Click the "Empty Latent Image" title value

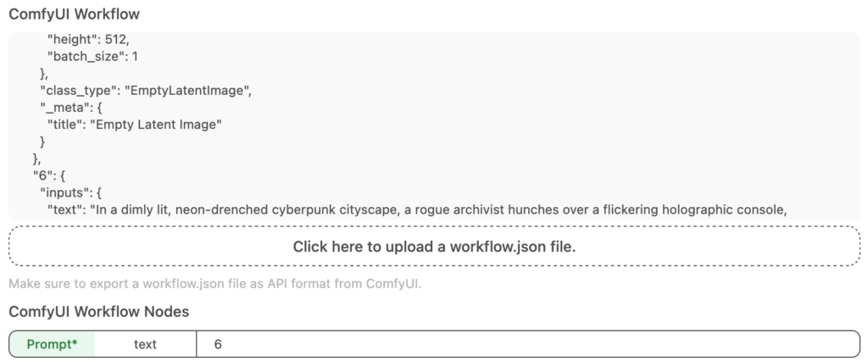156,125
